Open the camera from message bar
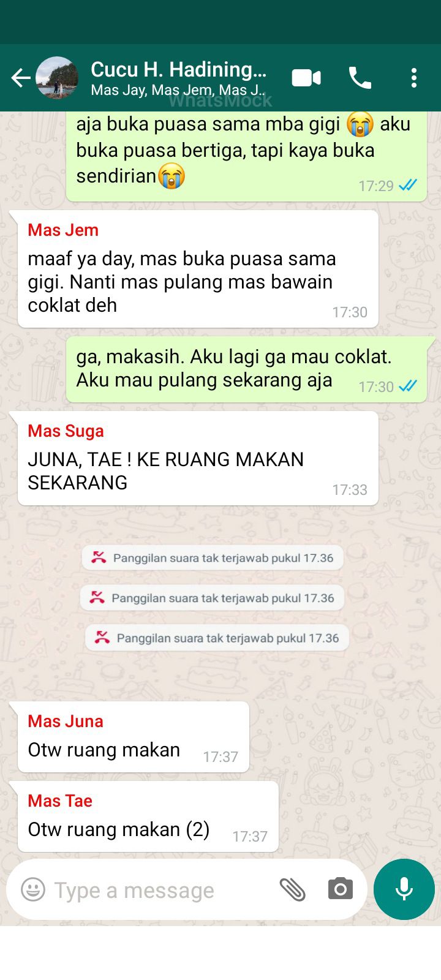441x980 pixels. [x=341, y=889]
